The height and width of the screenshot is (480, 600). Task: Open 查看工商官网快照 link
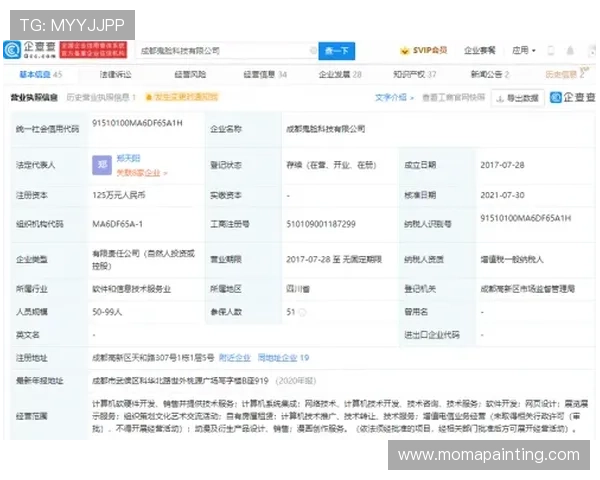click(x=453, y=98)
